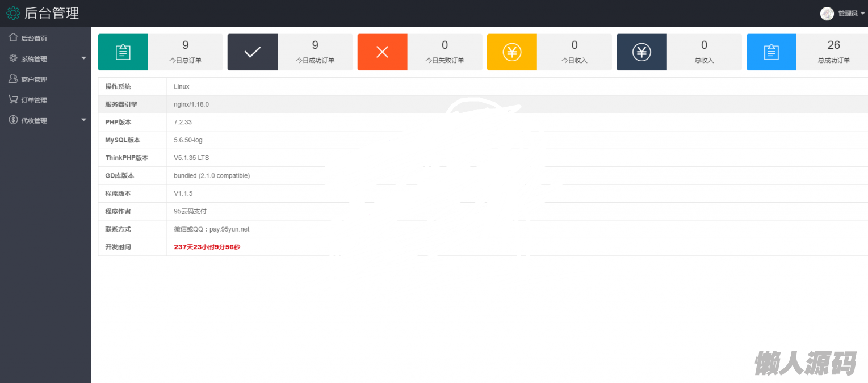Click the 7.2.33 PHP version value
Image resolution: width=868 pixels, height=383 pixels.
tap(183, 122)
